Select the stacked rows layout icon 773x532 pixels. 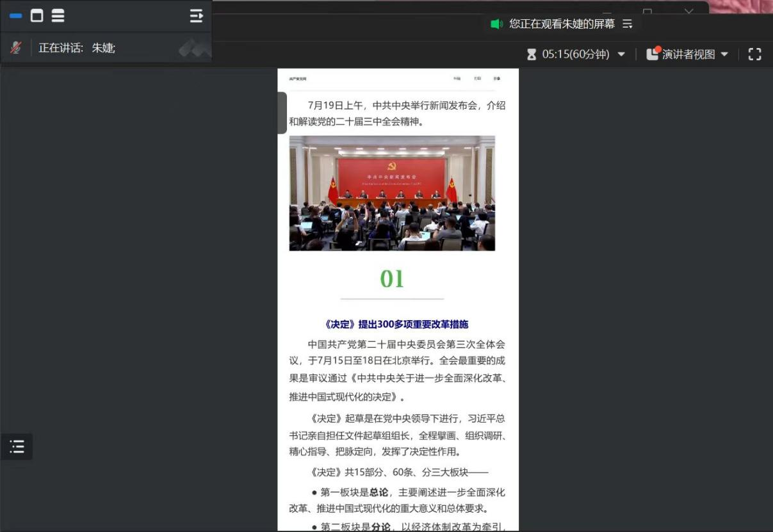pyautogui.click(x=58, y=16)
